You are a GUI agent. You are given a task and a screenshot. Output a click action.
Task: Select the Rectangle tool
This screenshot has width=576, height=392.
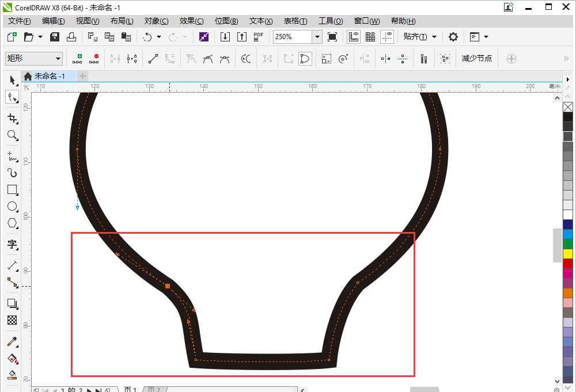pyautogui.click(x=12, y=190)
